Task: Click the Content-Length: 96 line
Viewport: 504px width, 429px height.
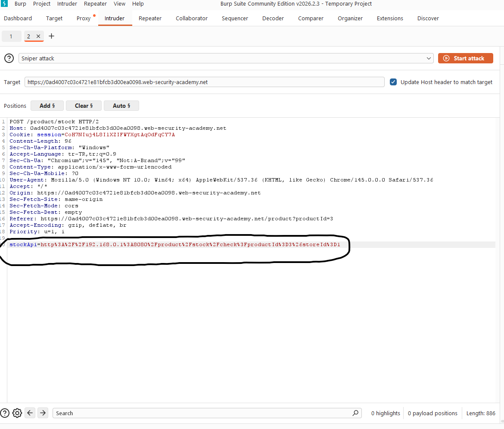Action: 40,141
